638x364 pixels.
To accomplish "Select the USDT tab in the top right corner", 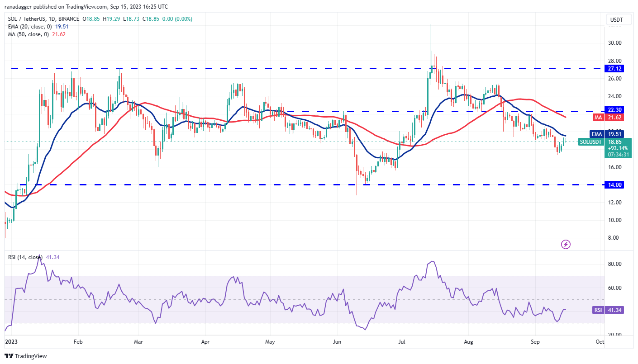I will click(618, 19).
